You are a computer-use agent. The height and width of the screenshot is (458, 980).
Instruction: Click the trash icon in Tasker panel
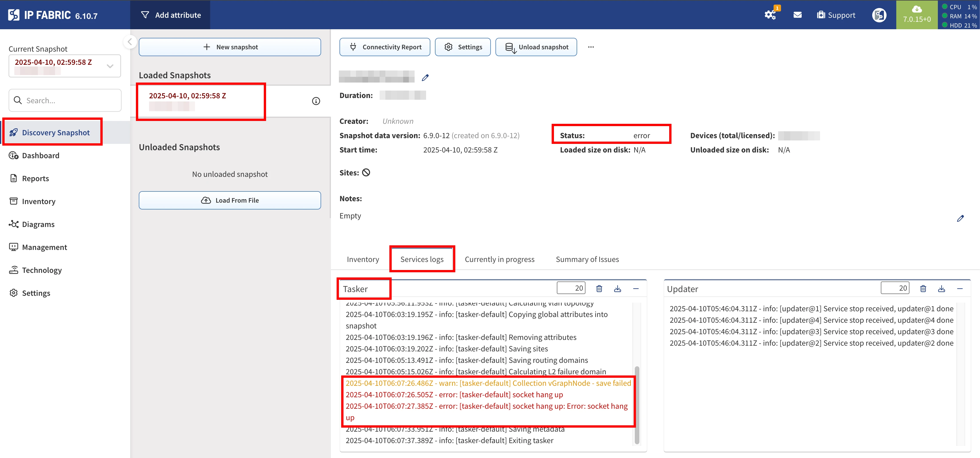tap(599, 289)
